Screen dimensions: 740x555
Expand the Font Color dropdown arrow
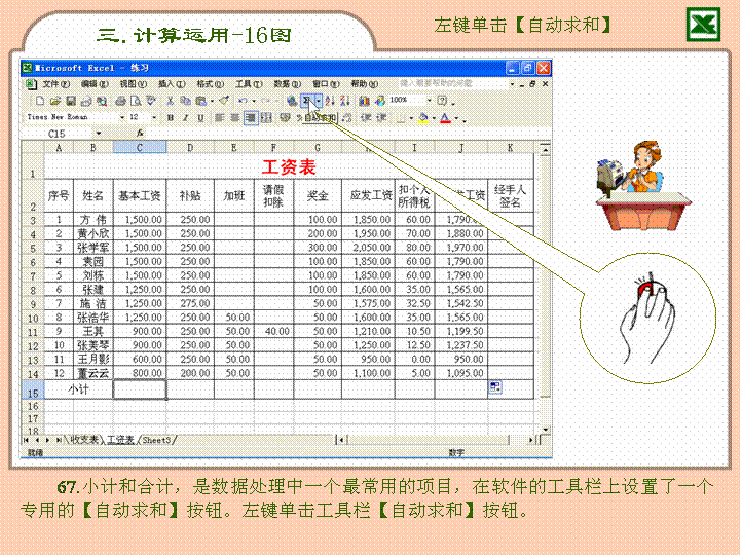tap(456, 118)
